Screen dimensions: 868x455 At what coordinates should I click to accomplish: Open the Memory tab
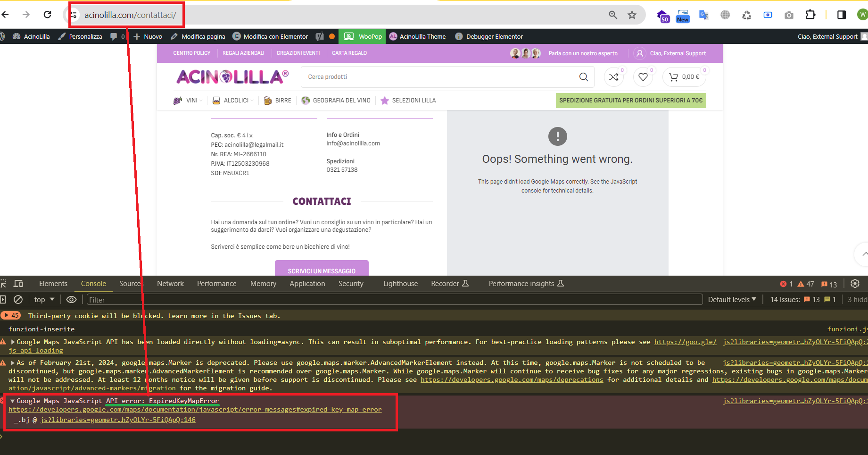click(x=263, y=284)
